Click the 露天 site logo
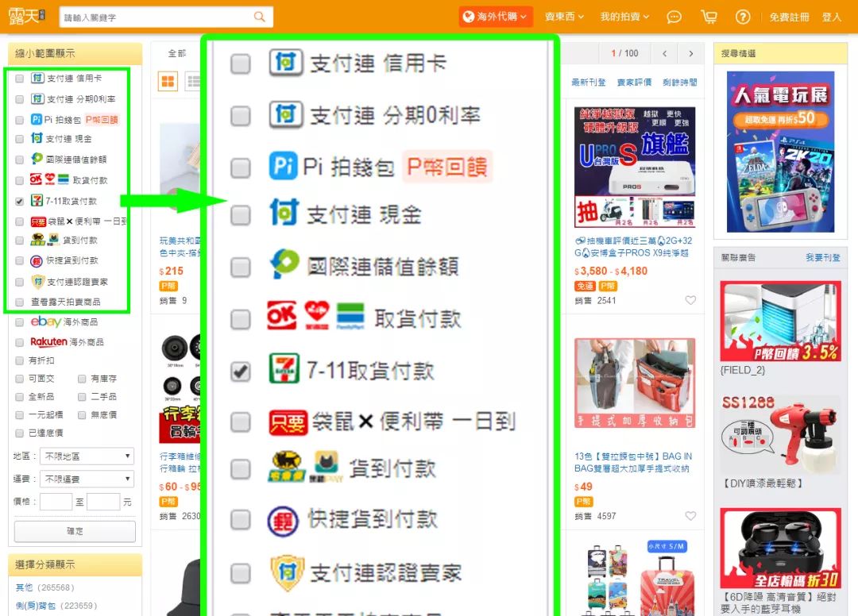Image resolution: width=858 pixels, height=616 pixels. (x=27, y=17)
